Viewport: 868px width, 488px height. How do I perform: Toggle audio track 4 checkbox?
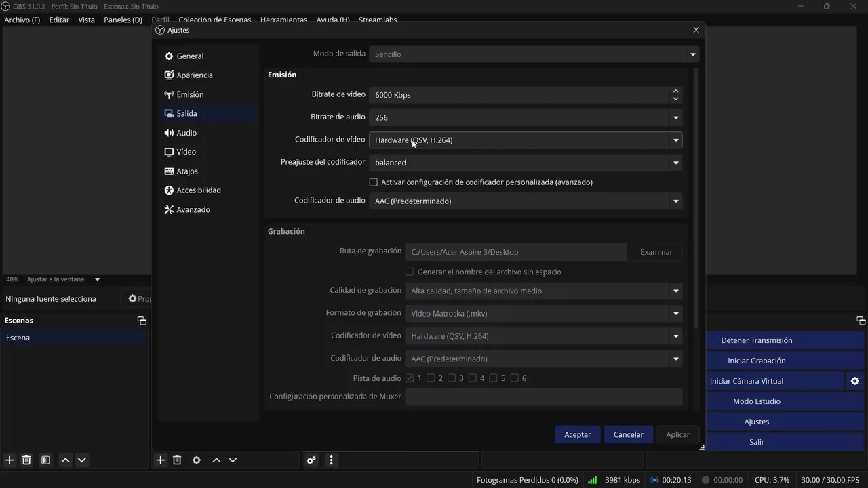click(x=473, y=378)
